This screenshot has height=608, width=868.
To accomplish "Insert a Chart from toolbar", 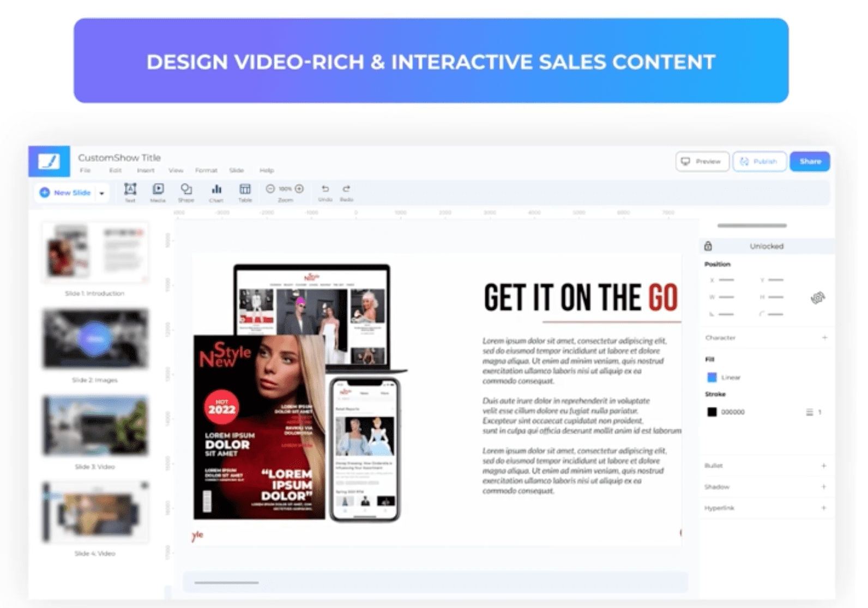I will (x=216, y=189).
